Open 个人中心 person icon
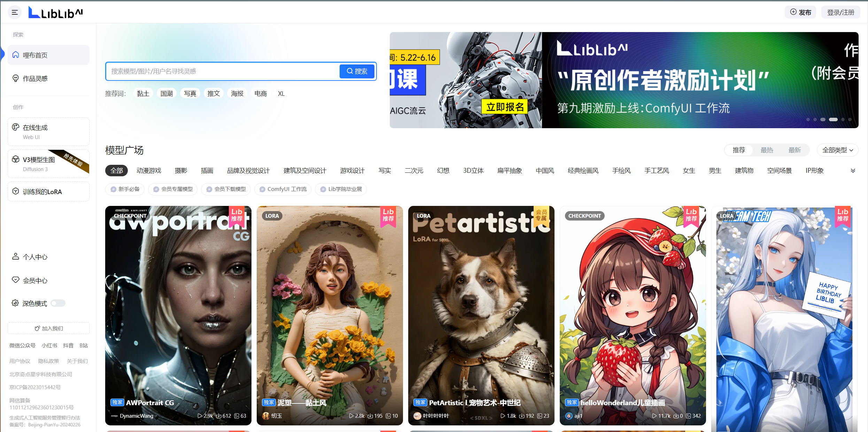Image resolution: width=868 pixels, height=432 pixels. click(x=16, y=257)
